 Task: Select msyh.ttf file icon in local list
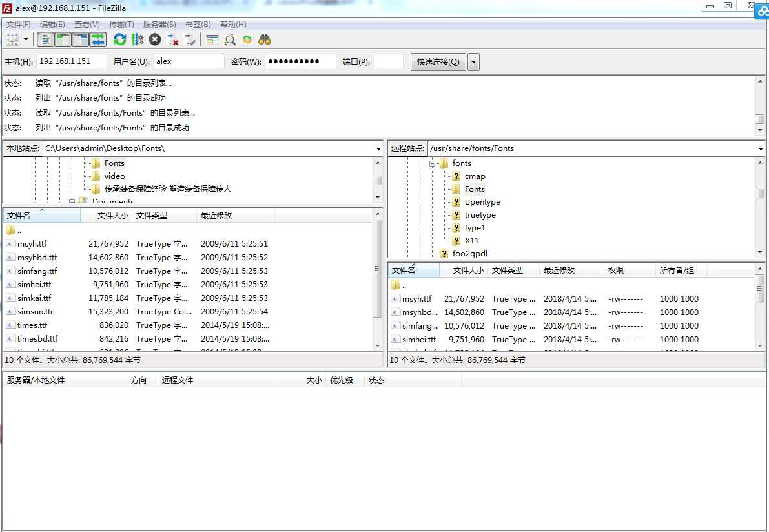[10, 243]
